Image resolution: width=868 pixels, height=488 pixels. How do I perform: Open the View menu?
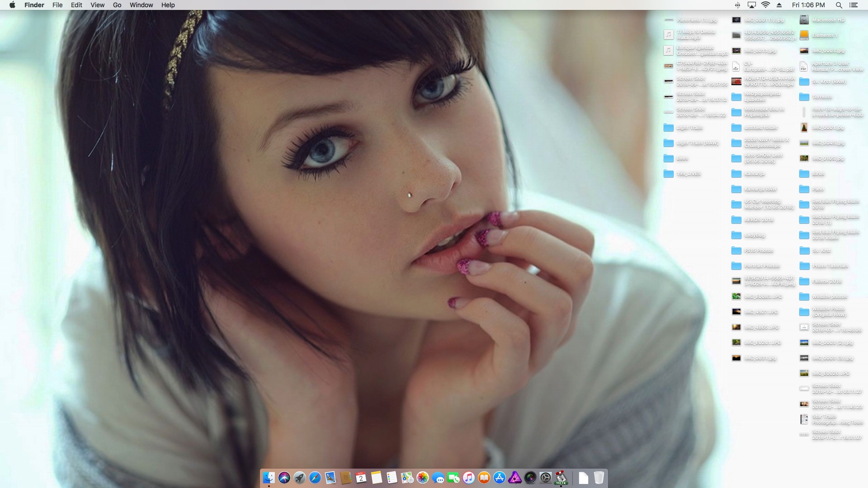pos(97,5)
